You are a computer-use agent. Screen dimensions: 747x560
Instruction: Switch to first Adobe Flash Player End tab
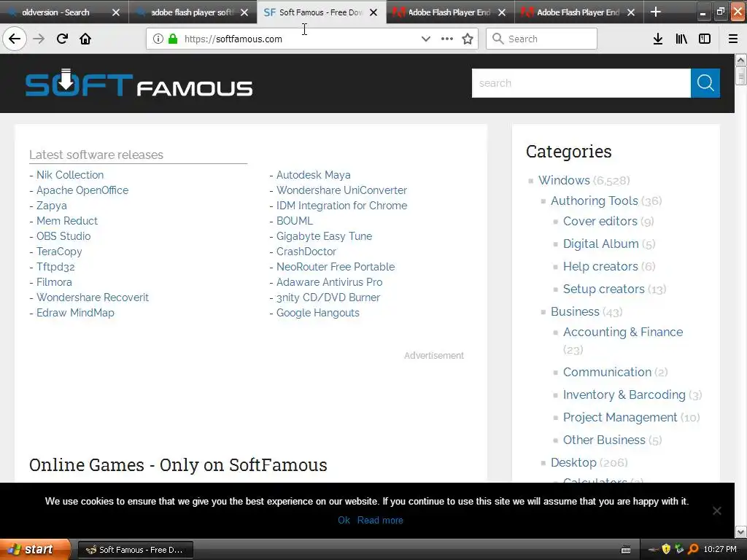[x=449, y=12]
